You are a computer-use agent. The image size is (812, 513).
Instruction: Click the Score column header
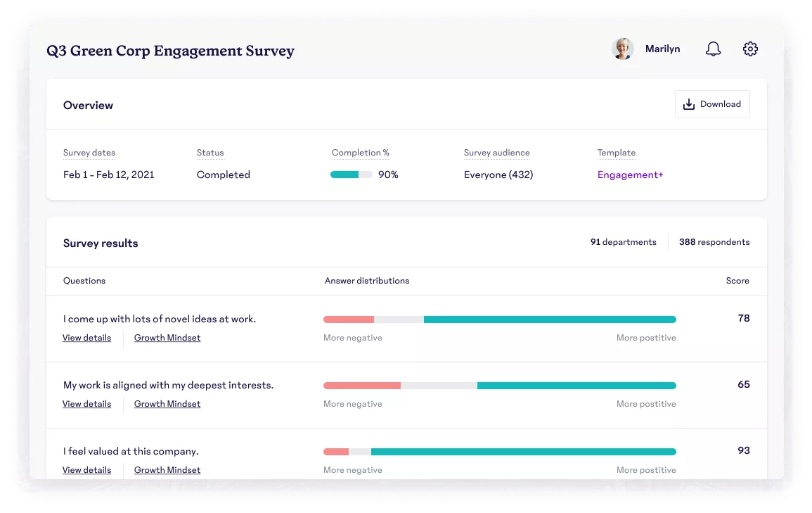pyautogui.click(x=737, y=281)
